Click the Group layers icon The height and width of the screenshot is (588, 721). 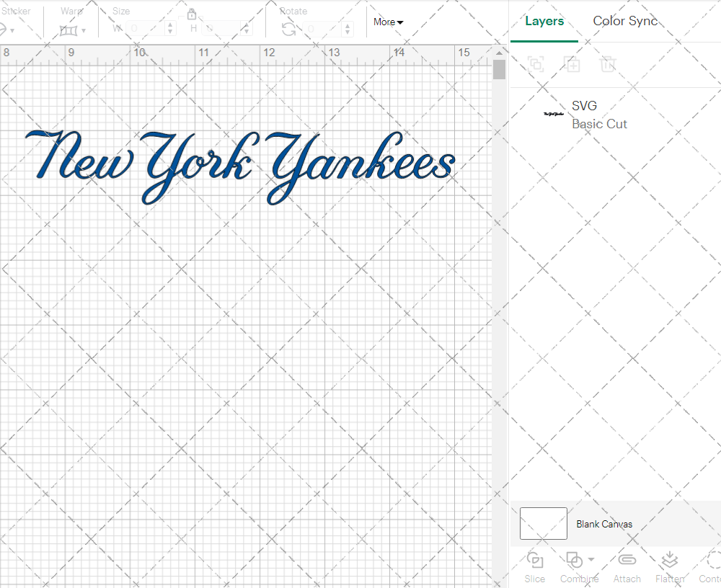(x=536, y=64)
